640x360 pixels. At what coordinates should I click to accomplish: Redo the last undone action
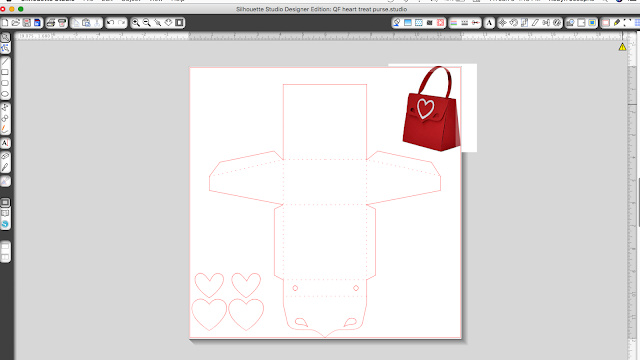coord(121,23)
